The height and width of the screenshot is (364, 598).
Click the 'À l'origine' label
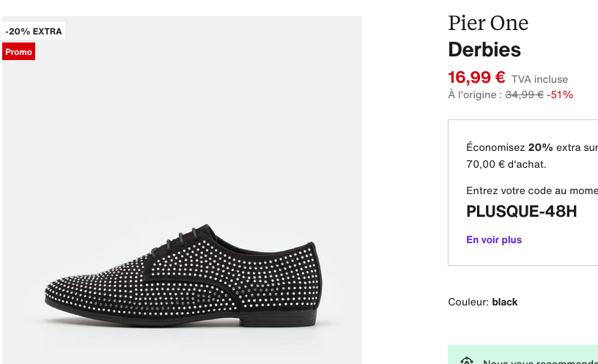pyautogui.click(x=474, y=94)
